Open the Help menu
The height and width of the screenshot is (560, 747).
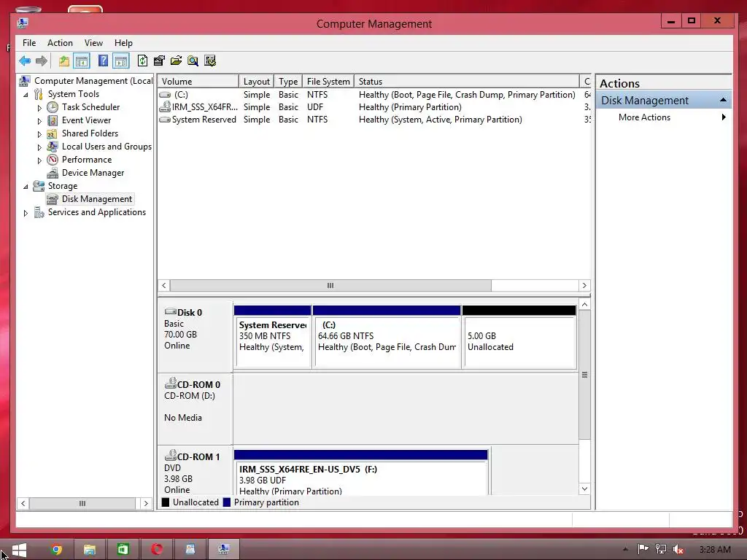click(x=123, y=43)
